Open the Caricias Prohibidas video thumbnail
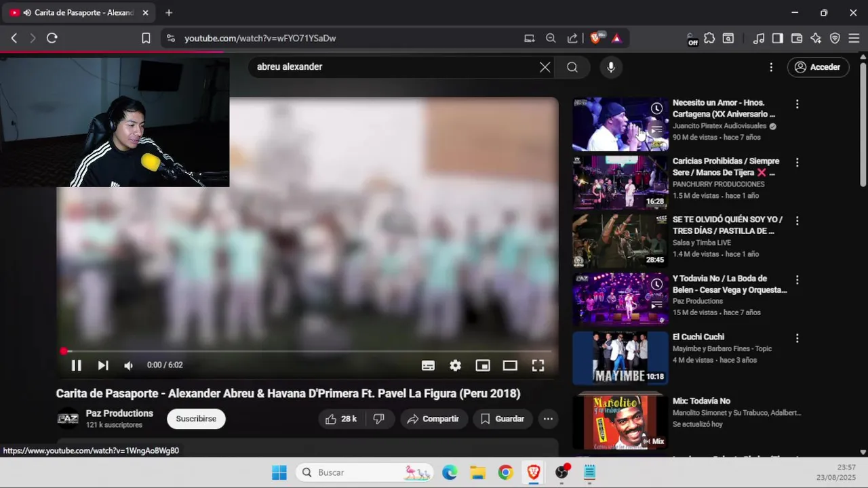 [620, 183]
